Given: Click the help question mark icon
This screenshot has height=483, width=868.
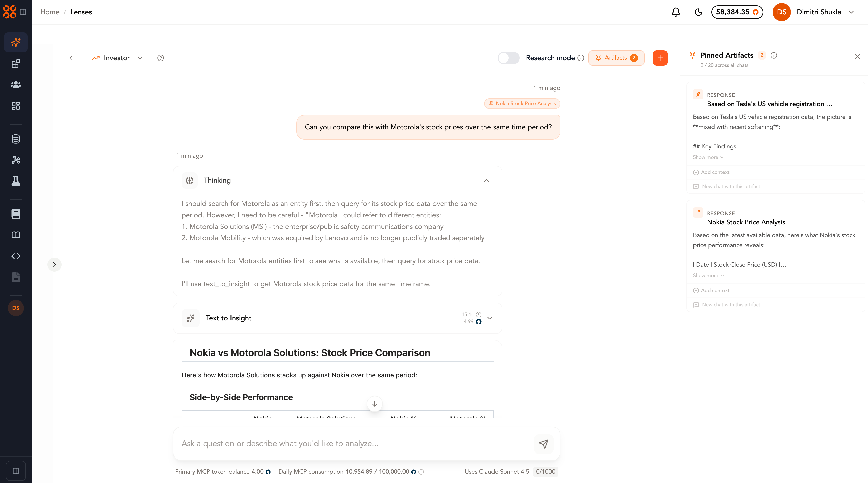Looking at the screenshot, I should click(161, 58).
